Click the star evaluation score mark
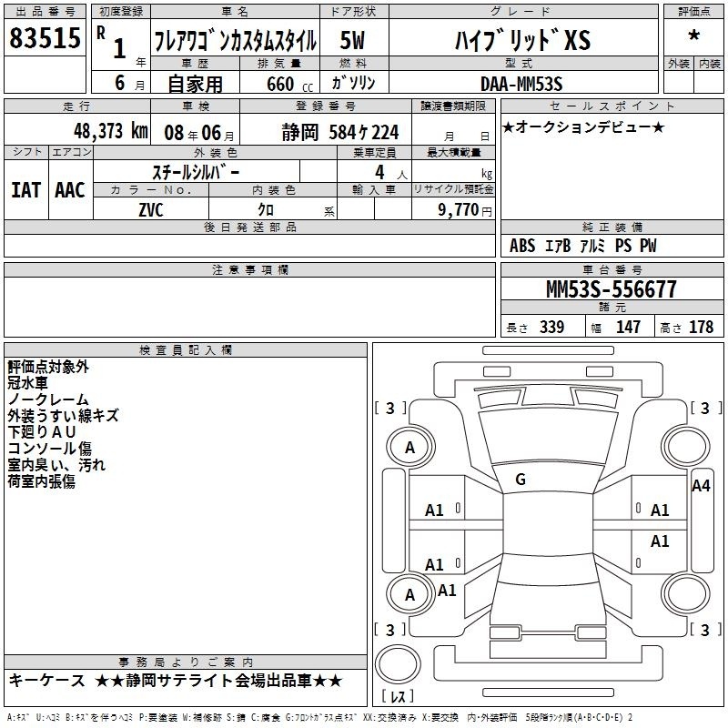The width and height of the screenshot is (728, 728). tap(693, 36)
